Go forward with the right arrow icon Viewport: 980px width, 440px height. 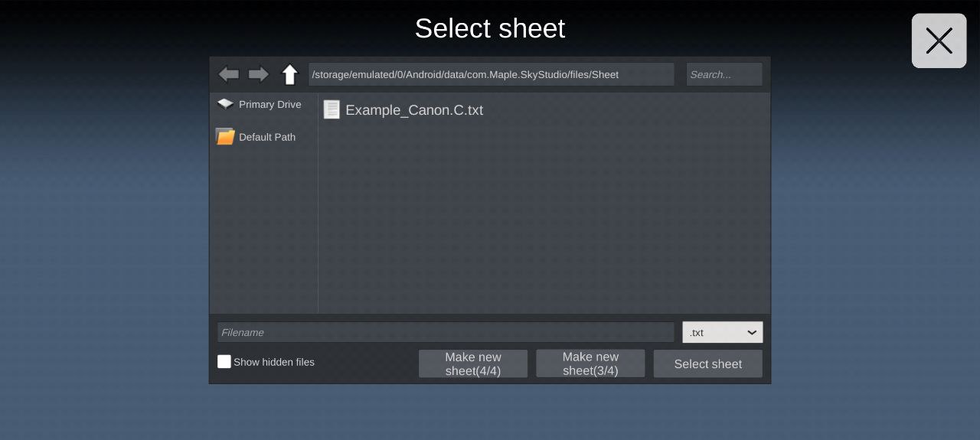[x=259, y=74]
